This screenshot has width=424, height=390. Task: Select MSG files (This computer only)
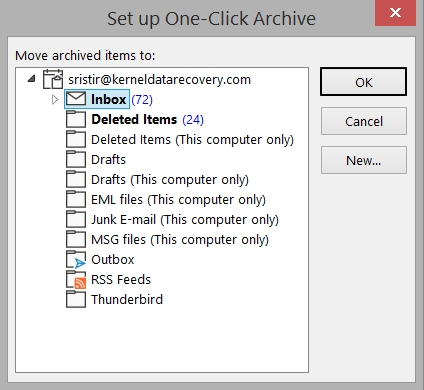[180, 240]
